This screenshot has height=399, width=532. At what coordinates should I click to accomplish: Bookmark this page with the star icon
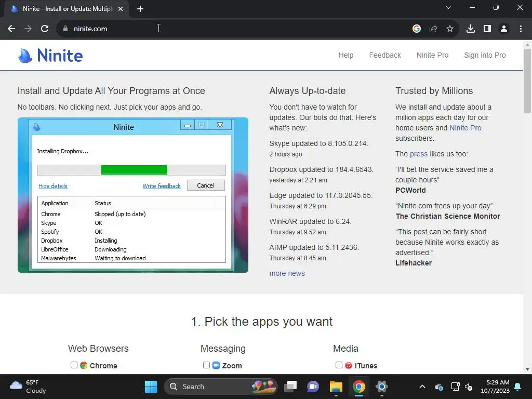coord(450,29)
